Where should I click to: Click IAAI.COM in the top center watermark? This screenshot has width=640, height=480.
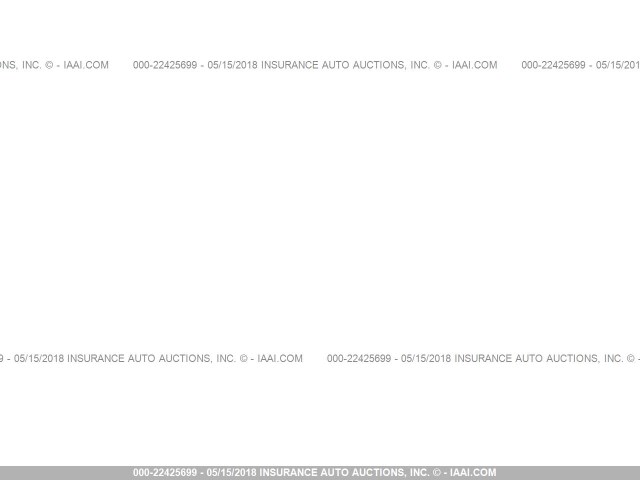[x=474, y=65]
